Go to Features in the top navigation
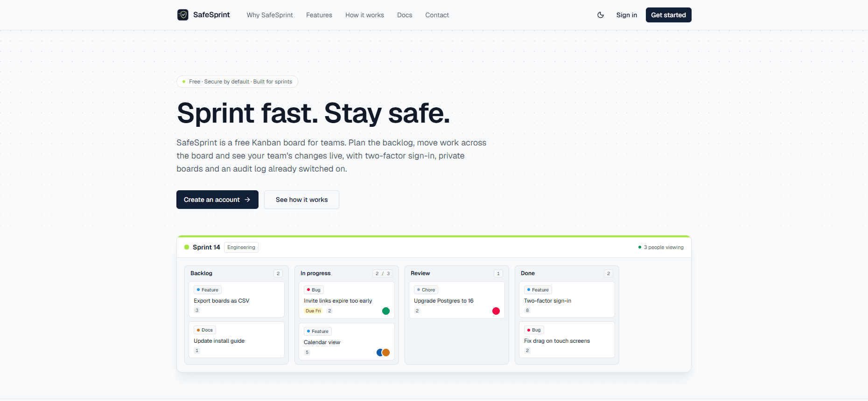This screenshot has width=868, height=401. 319,15
